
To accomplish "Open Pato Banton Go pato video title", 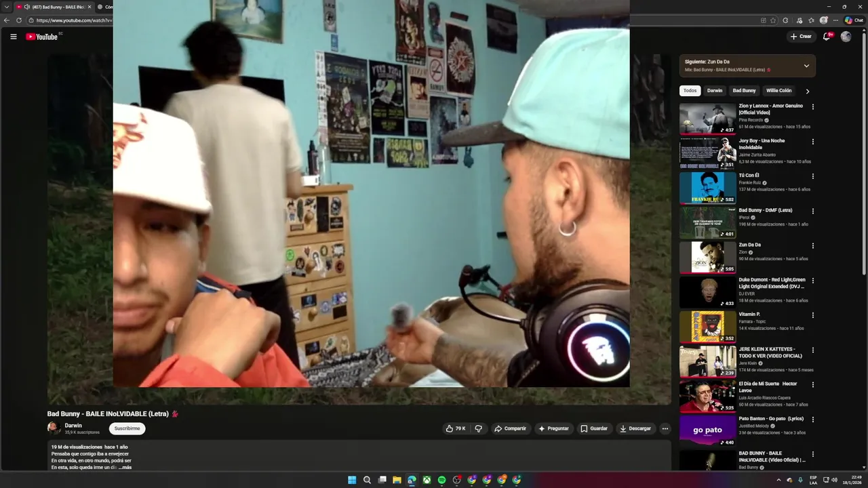I will click(771, 418).
